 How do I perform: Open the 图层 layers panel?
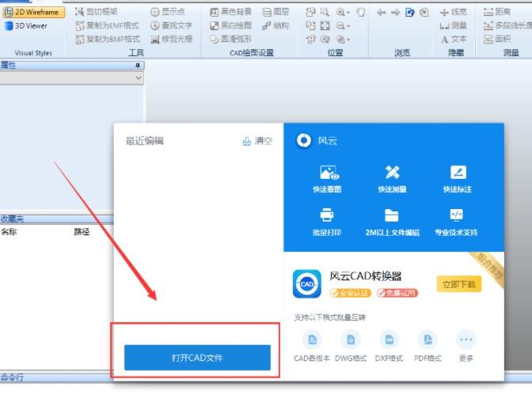point(275,12)
